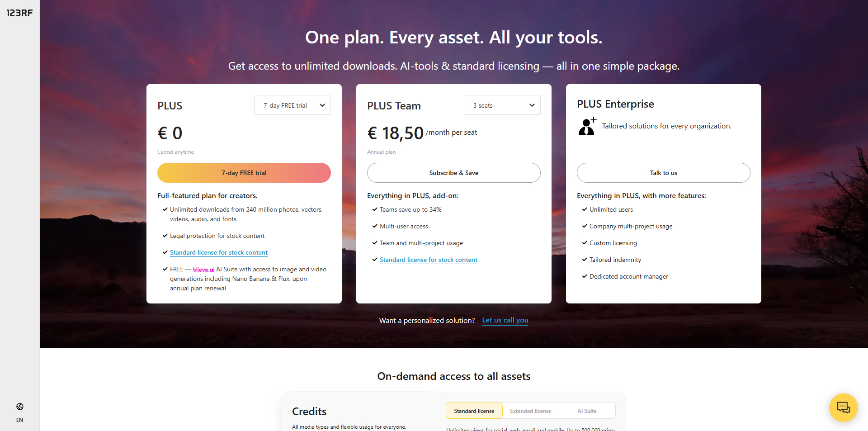Click checkmark beside Legal protection item
The width and height of the screenshot is (868, 431).
point(165,236)
